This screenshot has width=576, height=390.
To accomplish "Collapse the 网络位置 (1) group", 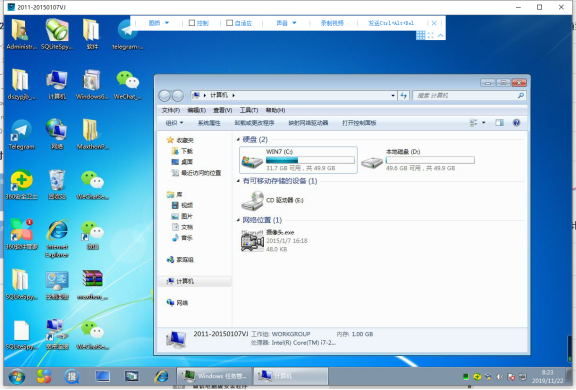I will tap(238, 220).
